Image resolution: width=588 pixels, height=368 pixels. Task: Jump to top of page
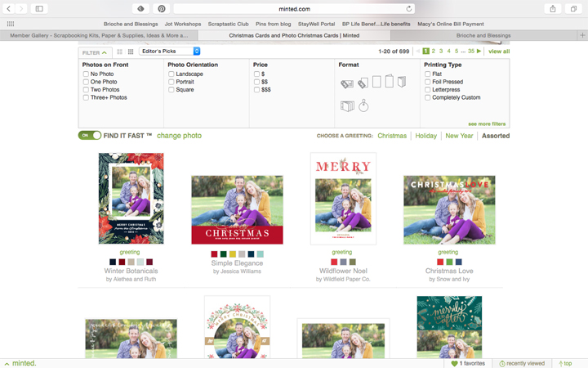[565, 363]
